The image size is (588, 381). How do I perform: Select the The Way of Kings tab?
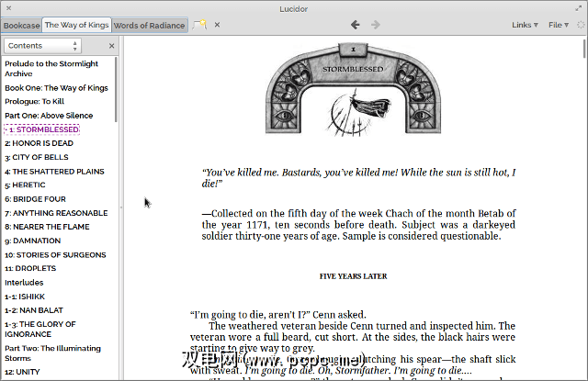click(x=76, y=25)
